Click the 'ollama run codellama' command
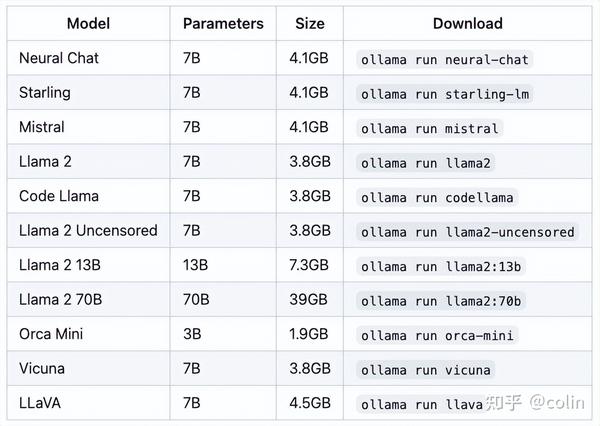This screenshot has width=600, height=426. pos(438,197)
